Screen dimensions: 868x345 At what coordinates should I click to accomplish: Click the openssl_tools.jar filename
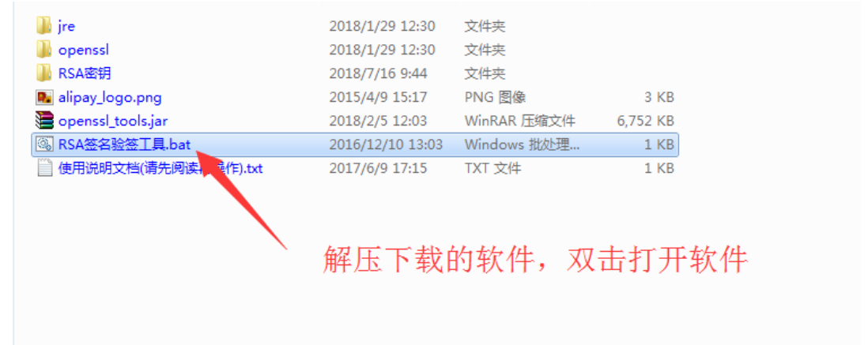113,121
